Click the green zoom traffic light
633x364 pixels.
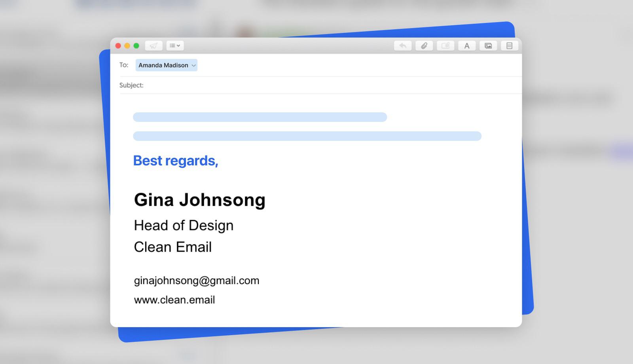click(x=136, y=45)
